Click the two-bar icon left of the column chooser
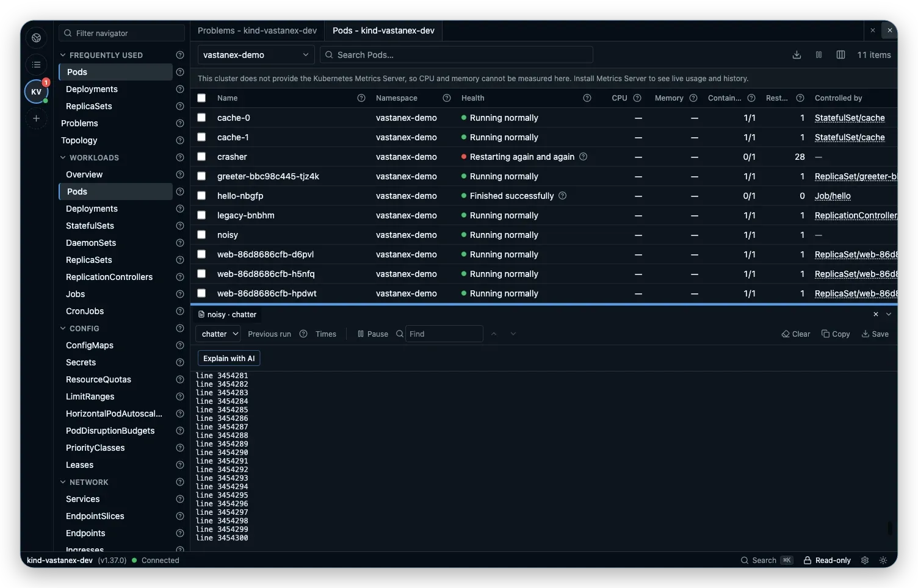The height and width of the screenshot is (588, 918). [x=819, y=55]
